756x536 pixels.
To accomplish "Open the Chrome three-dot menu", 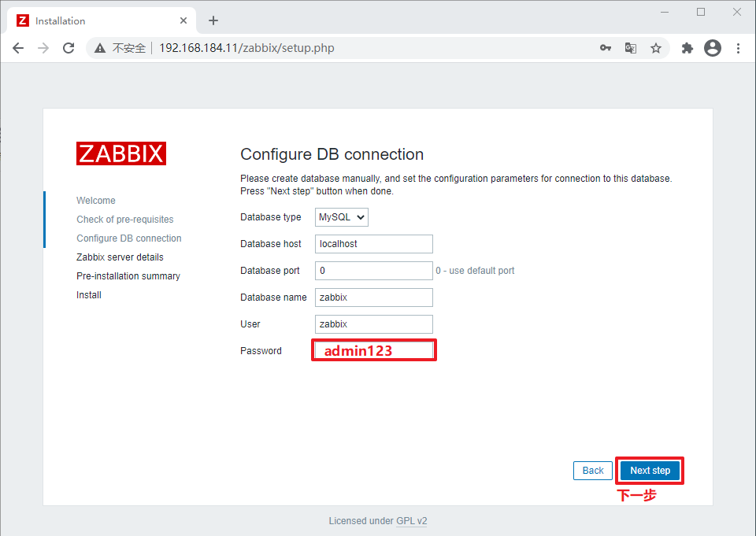I will pyautogui.click(x=738, y=48).
